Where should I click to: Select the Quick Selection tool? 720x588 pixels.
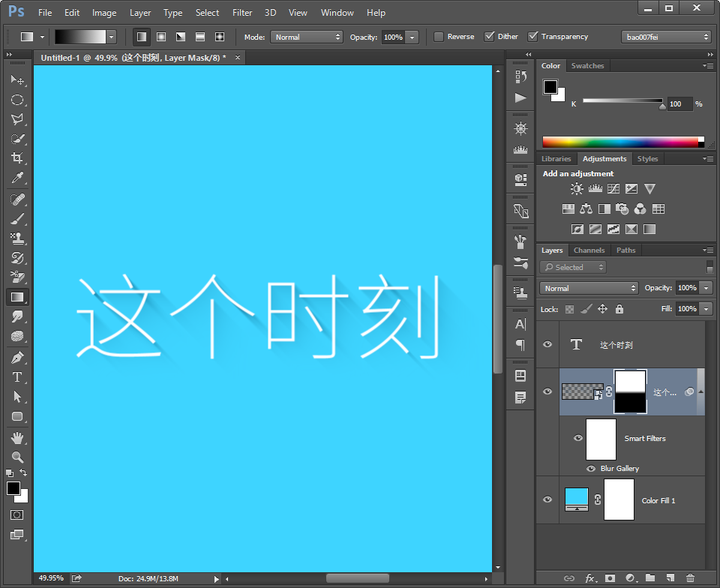[x=17, y=139]
